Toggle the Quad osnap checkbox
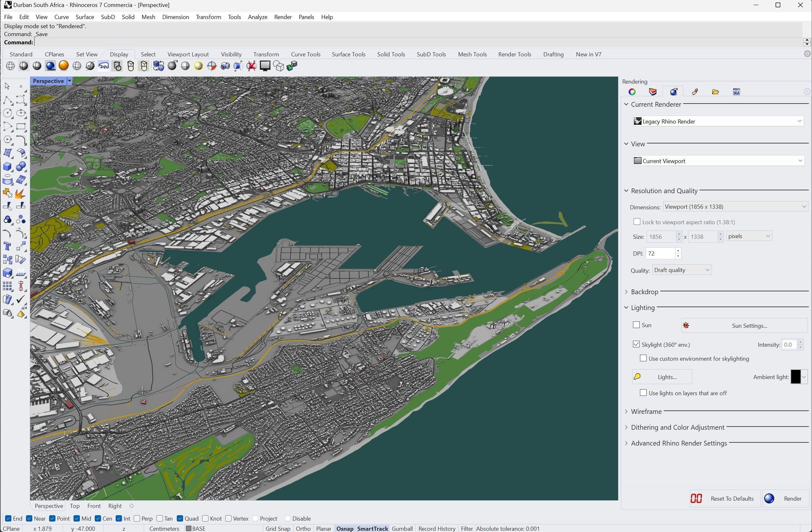Screen dimensions: 812x532 click(x=180, y=518)
